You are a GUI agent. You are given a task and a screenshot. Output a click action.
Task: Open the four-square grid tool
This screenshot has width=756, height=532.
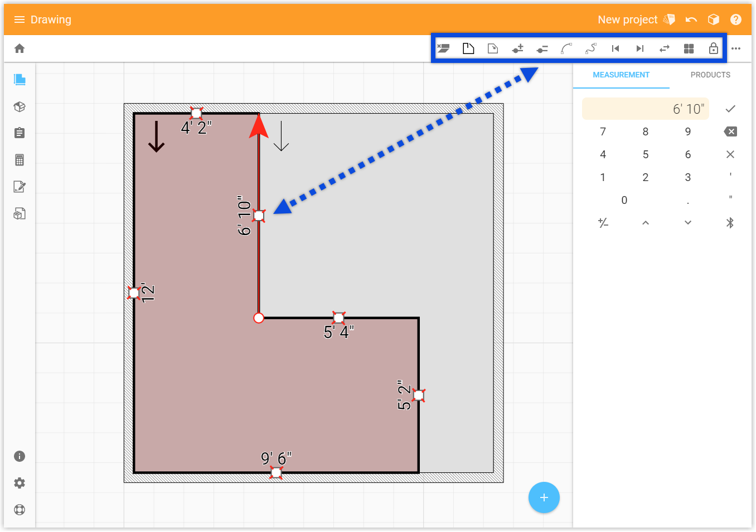(x=689, y=48)
